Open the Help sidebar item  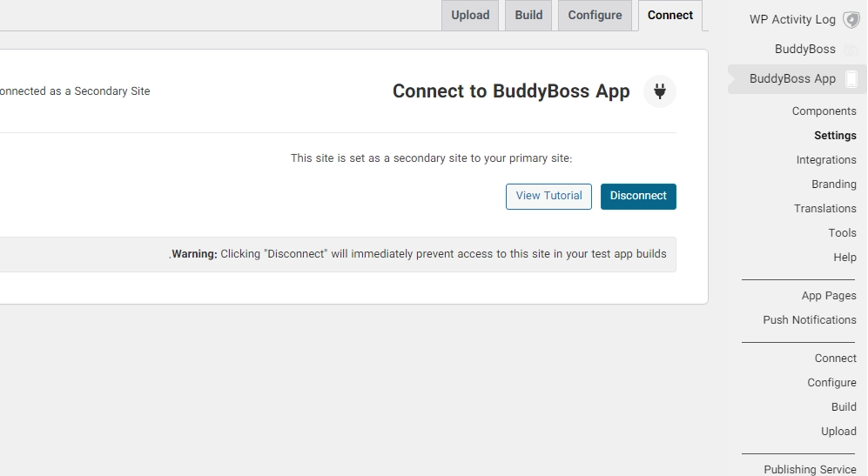(844, 258)
